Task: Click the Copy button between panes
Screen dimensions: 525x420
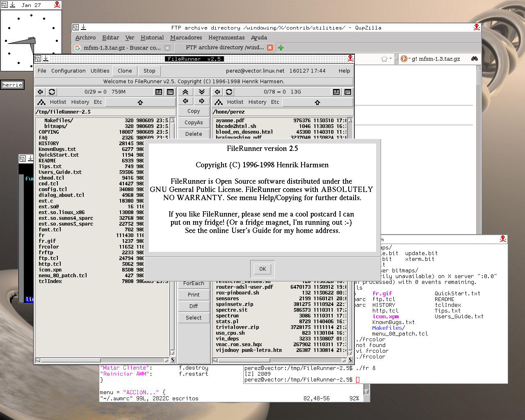Action: click(x=194, y=111)
